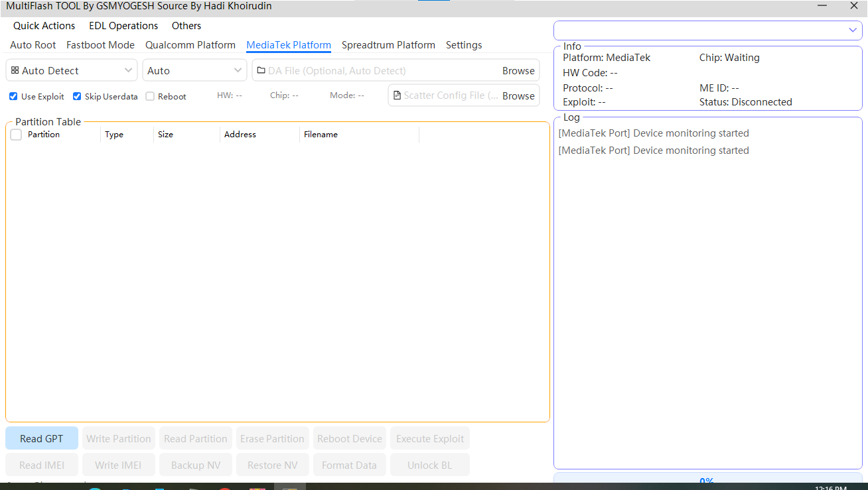Trigger the Execute Exploit action
The height and width of the screenshot is (490, 868).
point(429,438)
